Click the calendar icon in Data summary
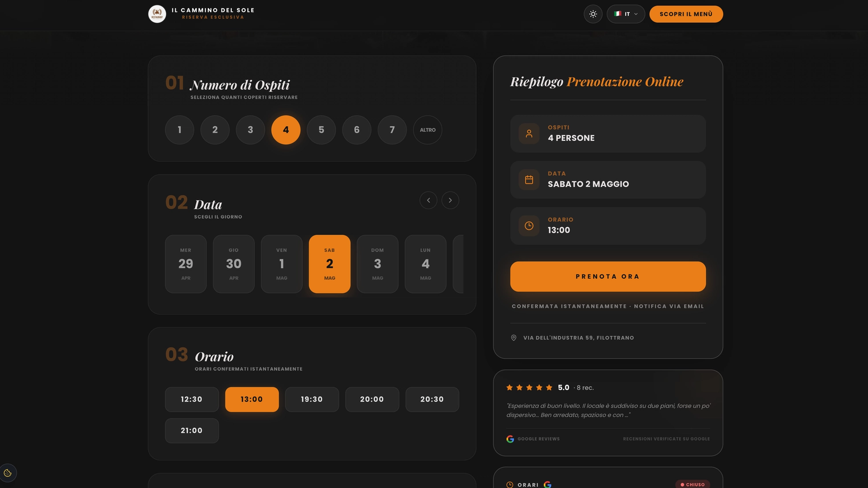Screen dimensions: 868x488 [529, 179]
